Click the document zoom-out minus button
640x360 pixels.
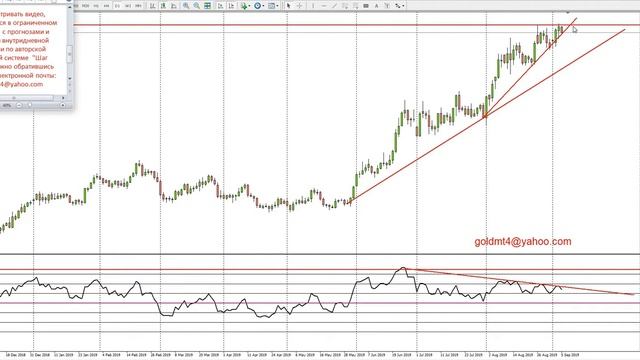tap(19, 105)
